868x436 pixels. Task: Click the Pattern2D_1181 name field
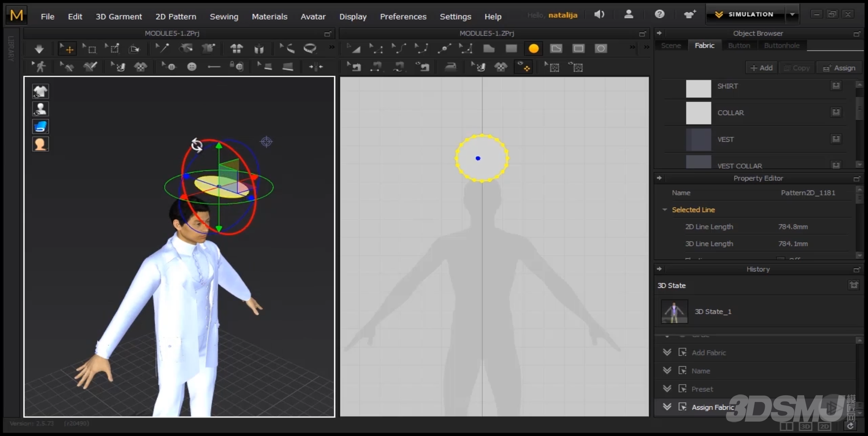pyautogui.click(x=808, y=193)
